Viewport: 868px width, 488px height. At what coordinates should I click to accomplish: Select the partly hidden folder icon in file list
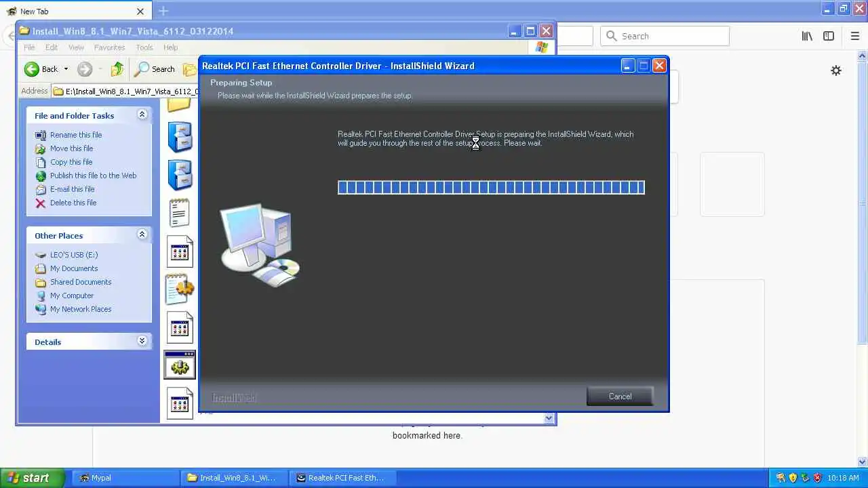pos(179,105)
